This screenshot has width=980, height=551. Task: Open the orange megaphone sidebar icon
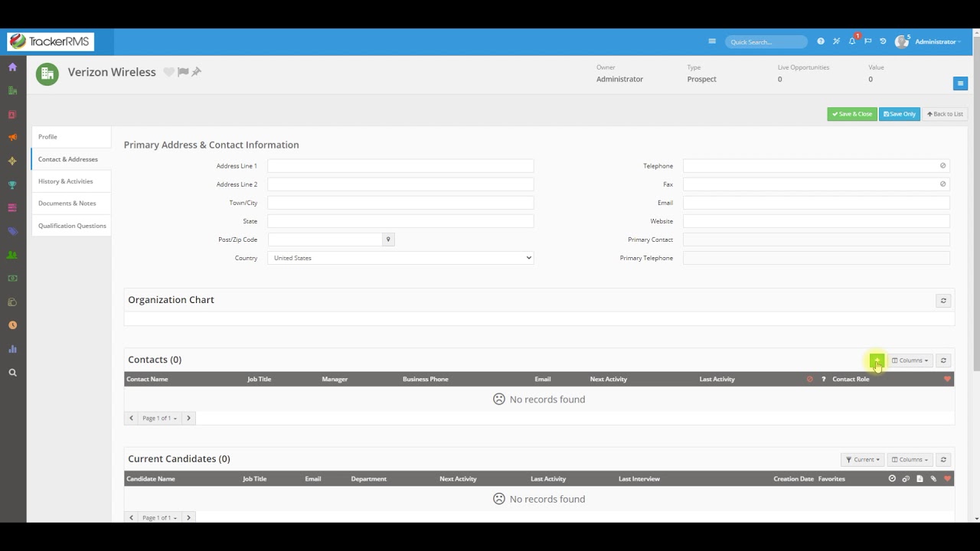pyautogui.click(x=12, y=138)
